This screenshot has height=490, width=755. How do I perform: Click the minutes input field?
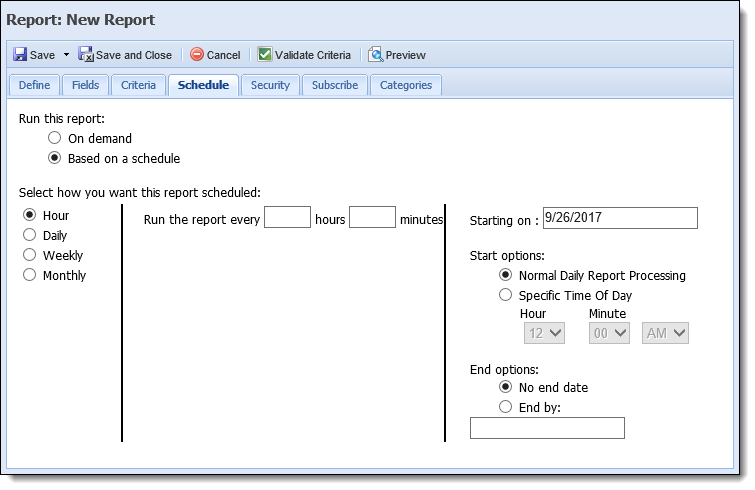coord(372,217)
